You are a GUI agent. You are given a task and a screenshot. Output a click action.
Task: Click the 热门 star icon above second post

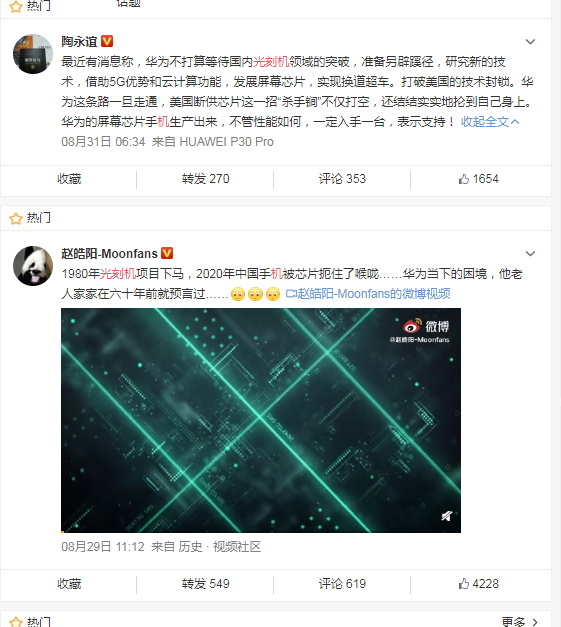coord(16,218)
